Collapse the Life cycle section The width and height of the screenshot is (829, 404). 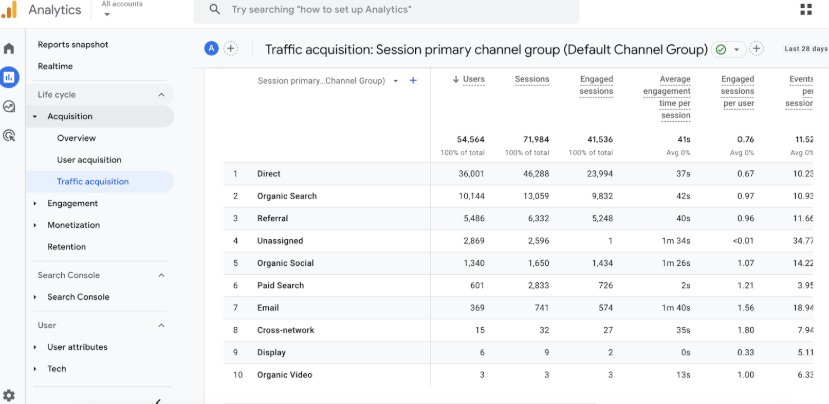coord(161,95)
